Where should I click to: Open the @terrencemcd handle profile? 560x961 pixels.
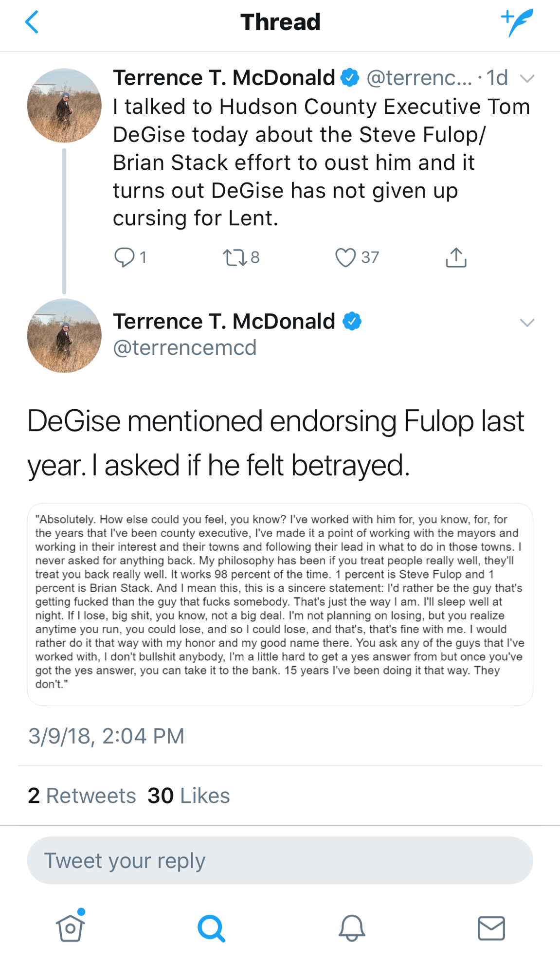[185, 348]
